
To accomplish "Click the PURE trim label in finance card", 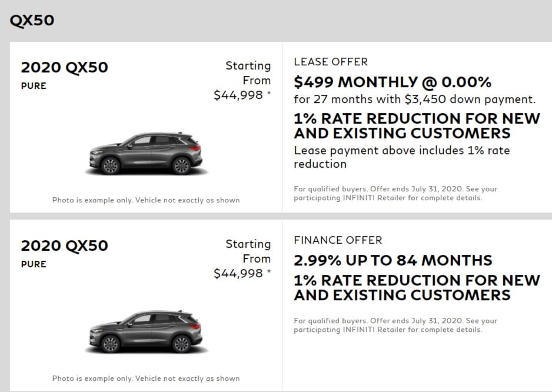I will [x=34, y=264].
